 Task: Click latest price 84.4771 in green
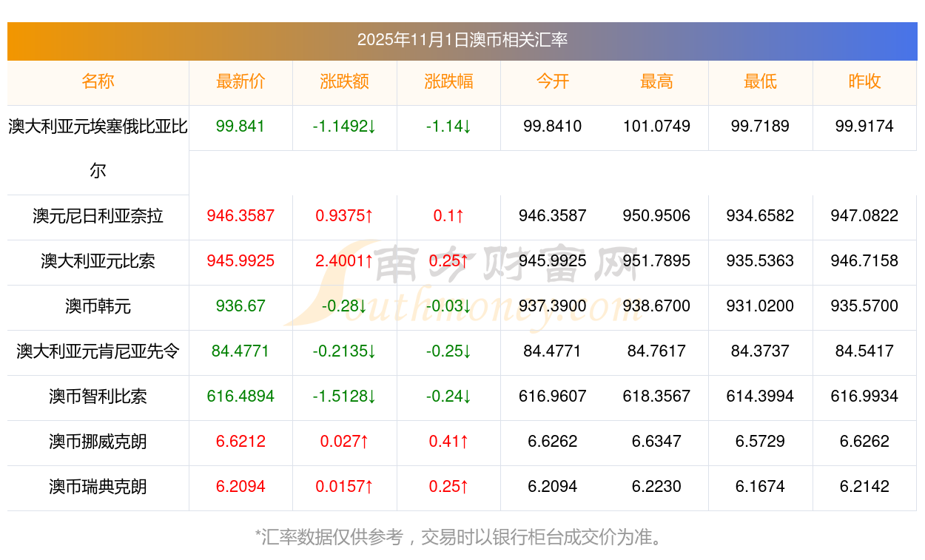240,351
